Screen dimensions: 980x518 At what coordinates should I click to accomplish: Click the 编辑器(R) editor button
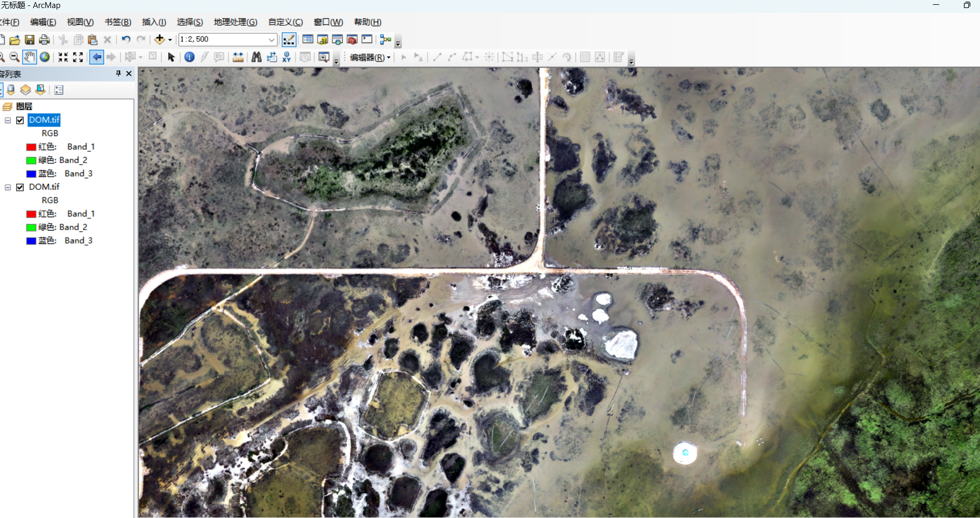[370, 57]
